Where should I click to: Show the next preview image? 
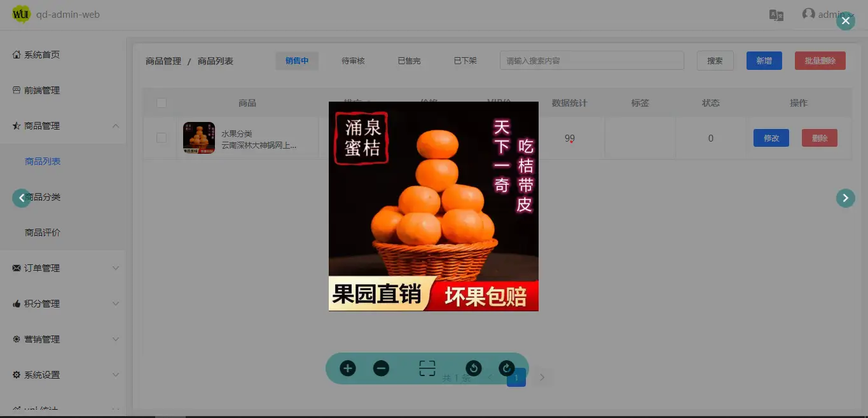845,198
